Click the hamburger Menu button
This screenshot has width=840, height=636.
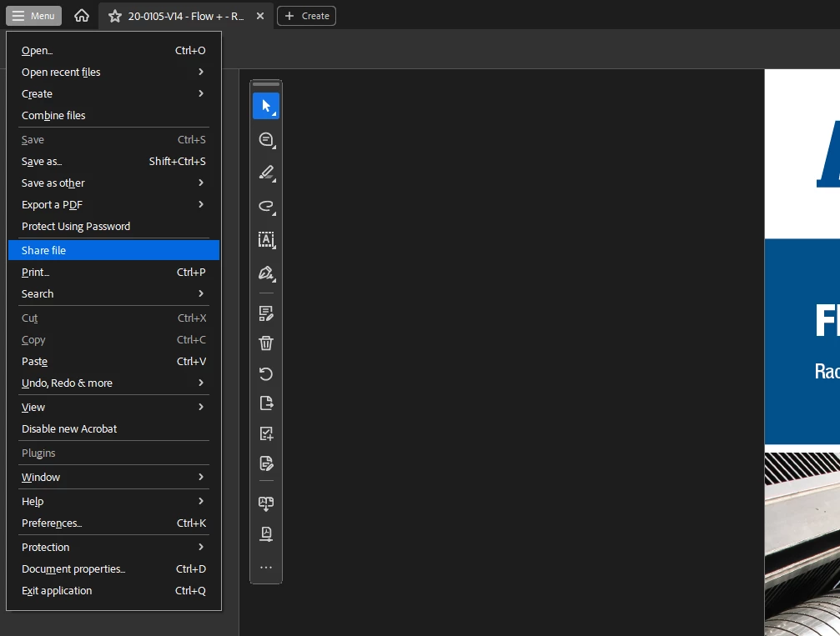click(33, 16)
